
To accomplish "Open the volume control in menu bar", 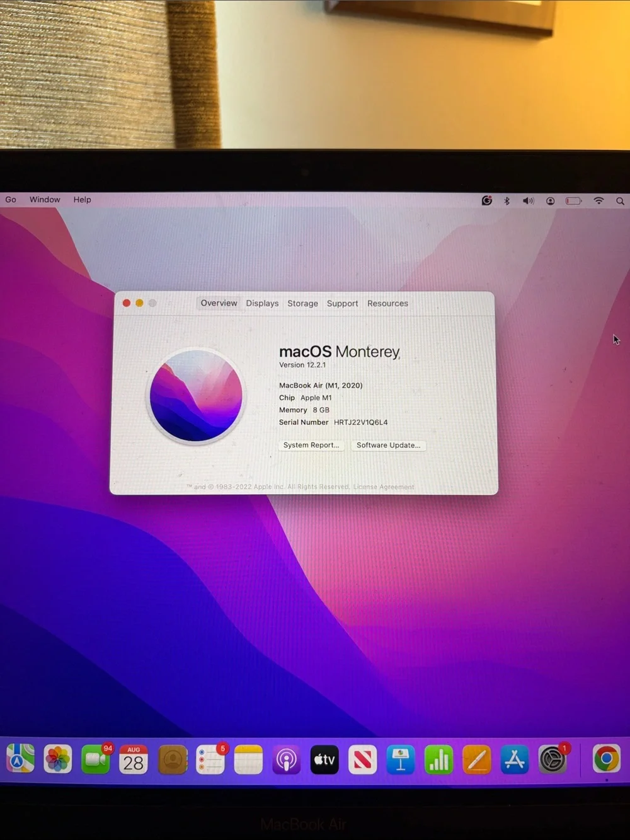I will (x=528, y=200).
